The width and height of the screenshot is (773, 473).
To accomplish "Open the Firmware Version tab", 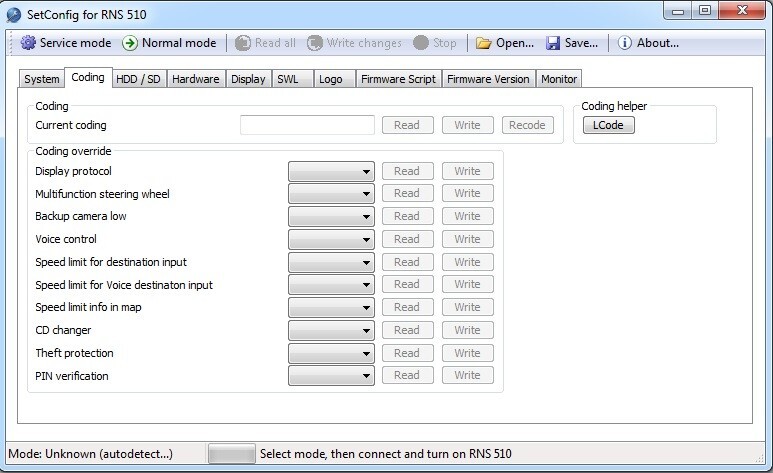I will click(x=488, y=79).
